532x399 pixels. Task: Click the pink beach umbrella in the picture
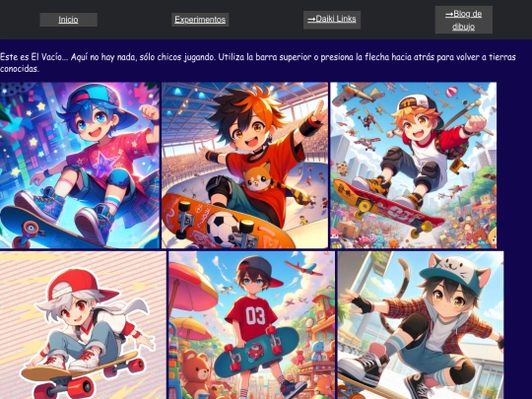point(192,287)
